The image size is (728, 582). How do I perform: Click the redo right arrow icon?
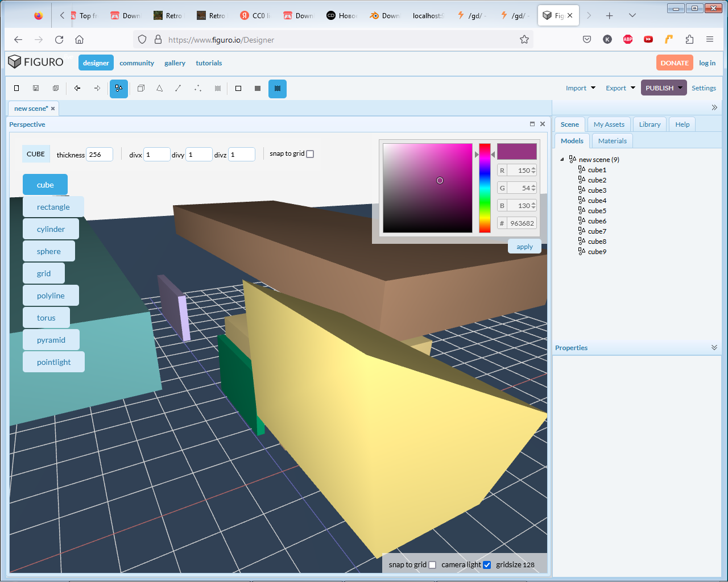[x=97, y=88]
